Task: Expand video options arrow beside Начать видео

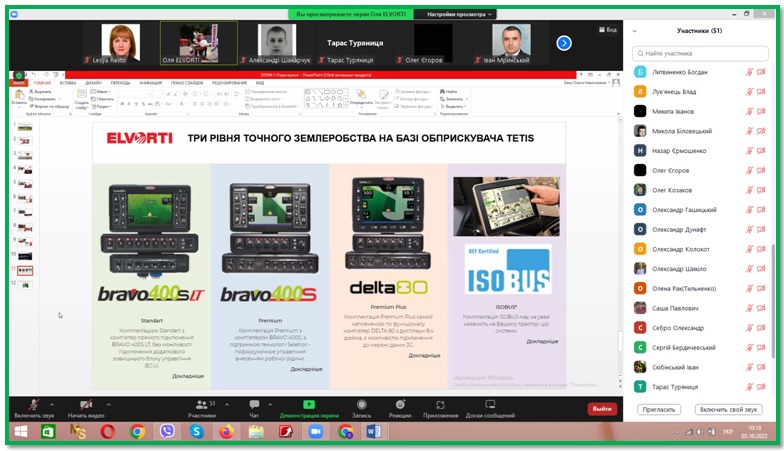Action: pos(108,404)
